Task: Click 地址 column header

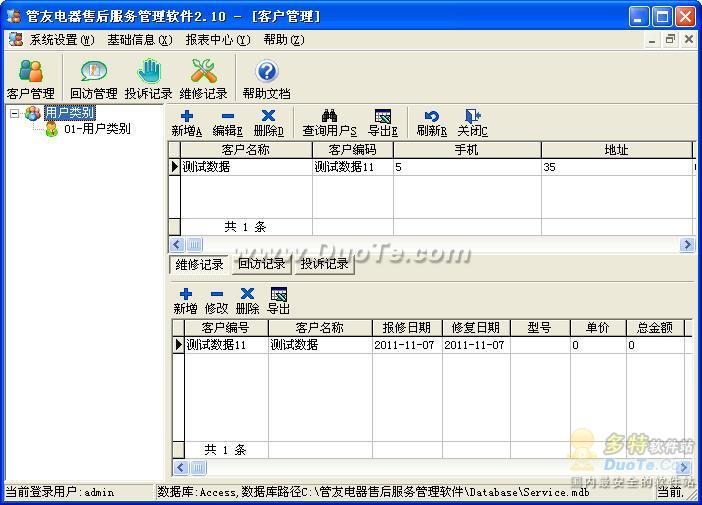Action: pos(616,150)
